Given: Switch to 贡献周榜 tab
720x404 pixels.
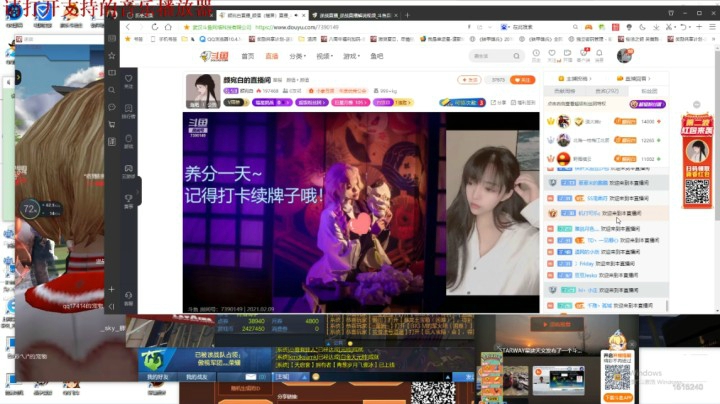Looking at the screenshot, I should coord(564,91).
